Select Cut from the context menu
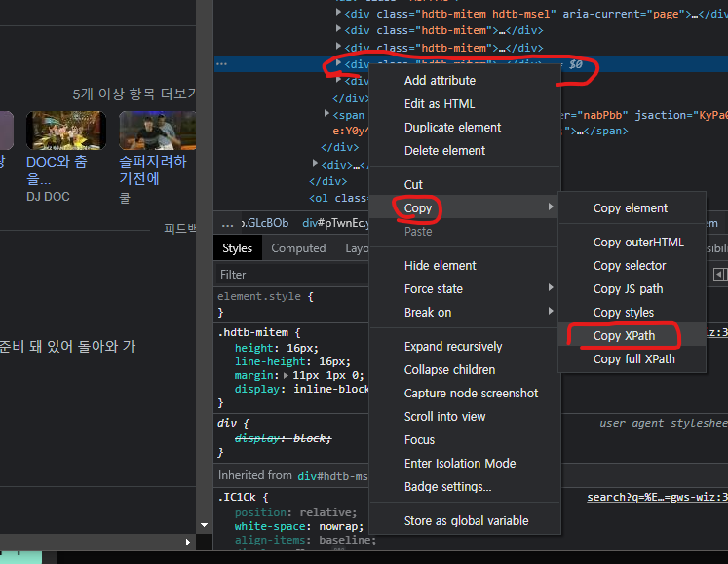 click(x=465, y=185)
